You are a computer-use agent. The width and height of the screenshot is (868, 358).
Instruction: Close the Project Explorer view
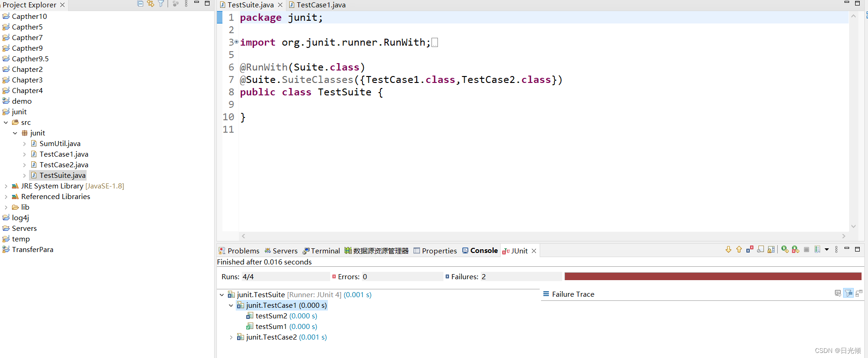62,5
